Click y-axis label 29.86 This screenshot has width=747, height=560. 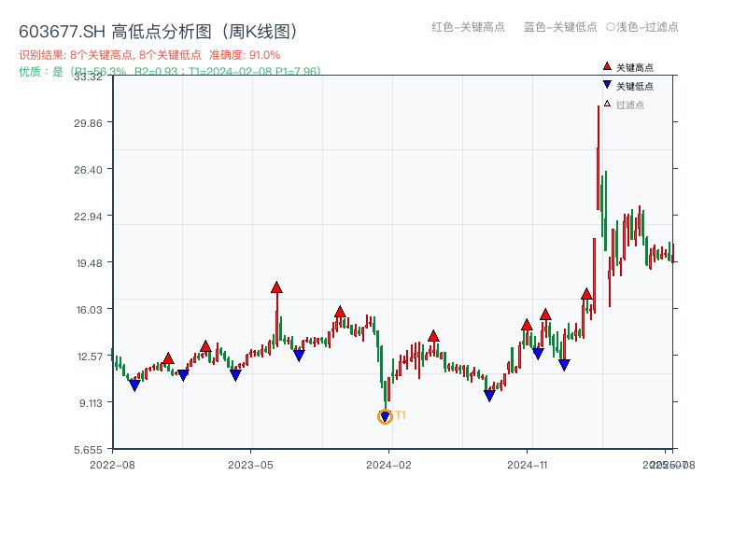click(88, 123)
